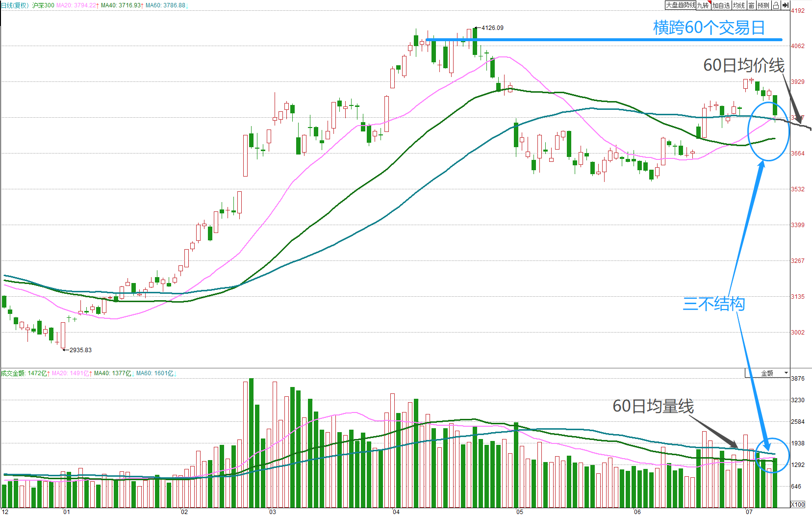
Task: Click the lock icon in top toolbar
Action: tap(776, 5)
